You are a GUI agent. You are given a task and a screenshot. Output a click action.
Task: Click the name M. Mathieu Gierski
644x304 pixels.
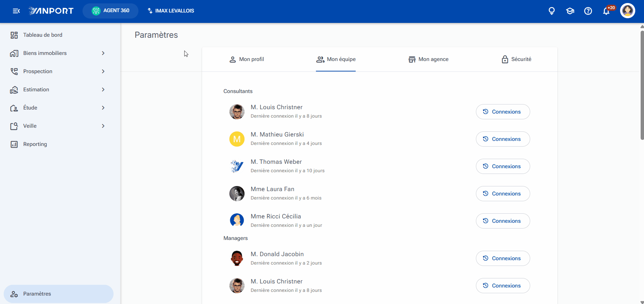[277, 134]
